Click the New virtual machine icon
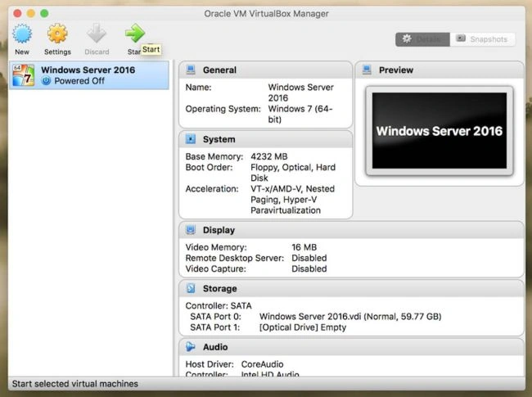 (22, 34)
